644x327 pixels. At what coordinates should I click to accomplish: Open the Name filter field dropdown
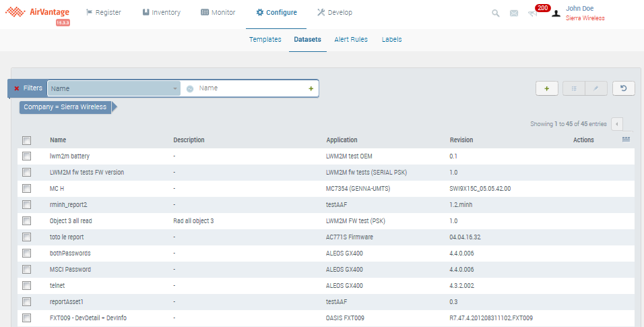[x=114, y=88]
